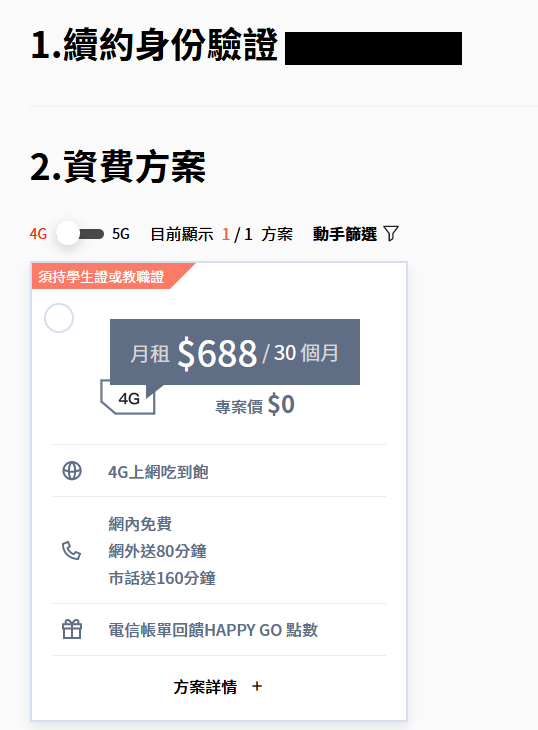
Task: Click the 專案價 $0 price text
Action: tap(255, 405)
